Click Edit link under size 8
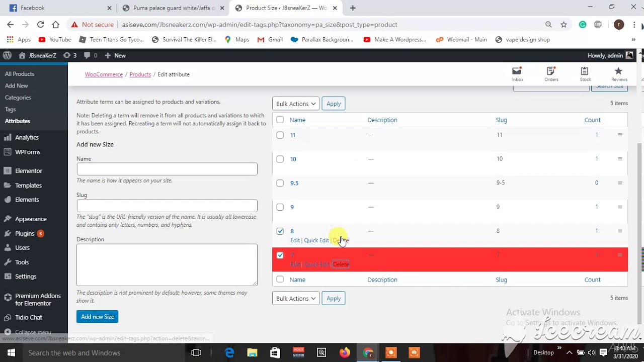Viewport: 644px width, 362px height. 295,240
